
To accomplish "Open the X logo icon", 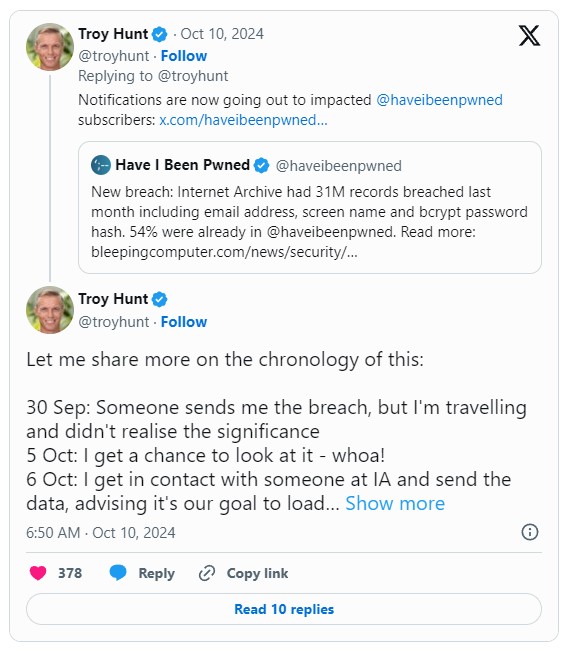I will click(x=529, y=35).
